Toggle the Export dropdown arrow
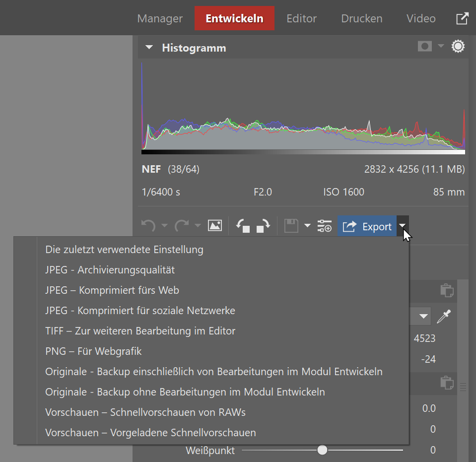 pyautogui.click(x=403, y=225)
